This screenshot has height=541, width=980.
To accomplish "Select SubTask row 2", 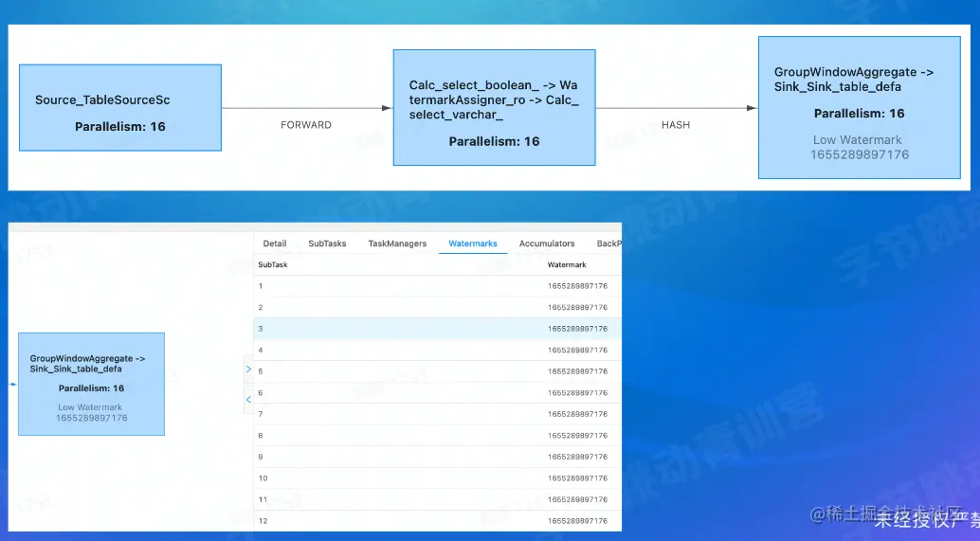I will pos(438,307).
